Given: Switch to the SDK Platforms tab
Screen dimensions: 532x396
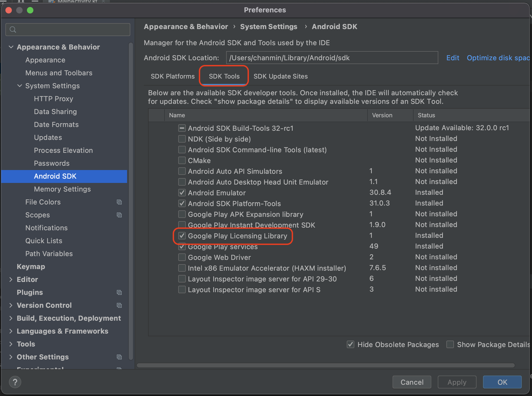Looking at the screenshot, I should [173, 76].
